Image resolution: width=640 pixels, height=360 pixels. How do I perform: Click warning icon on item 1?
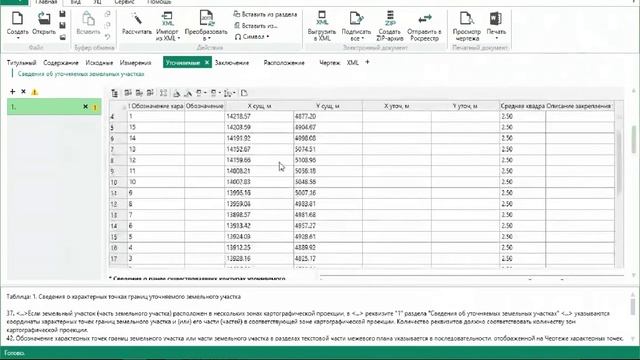pyautogui.click(x=95, y=107)
